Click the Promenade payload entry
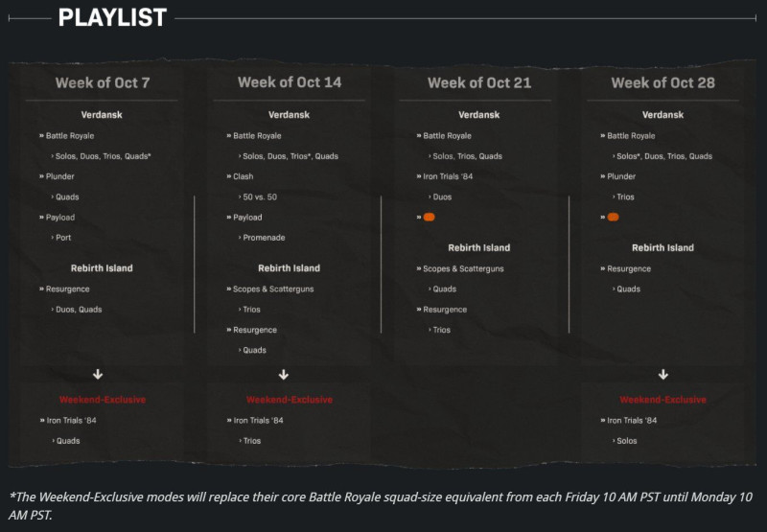Viewport: 767px width, 532px height. (x=264, y=238)
